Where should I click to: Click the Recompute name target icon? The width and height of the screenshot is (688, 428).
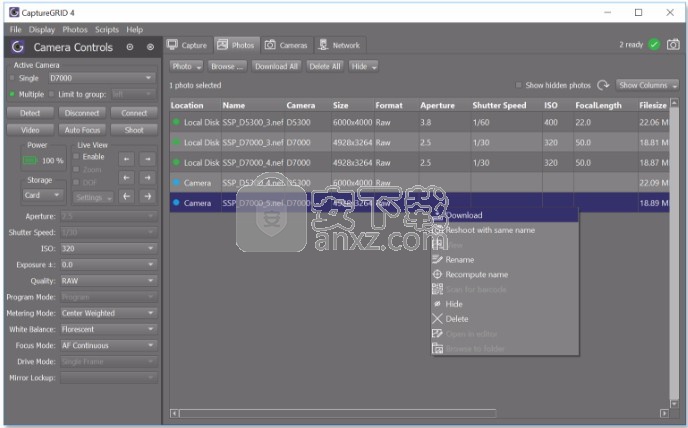437,274
